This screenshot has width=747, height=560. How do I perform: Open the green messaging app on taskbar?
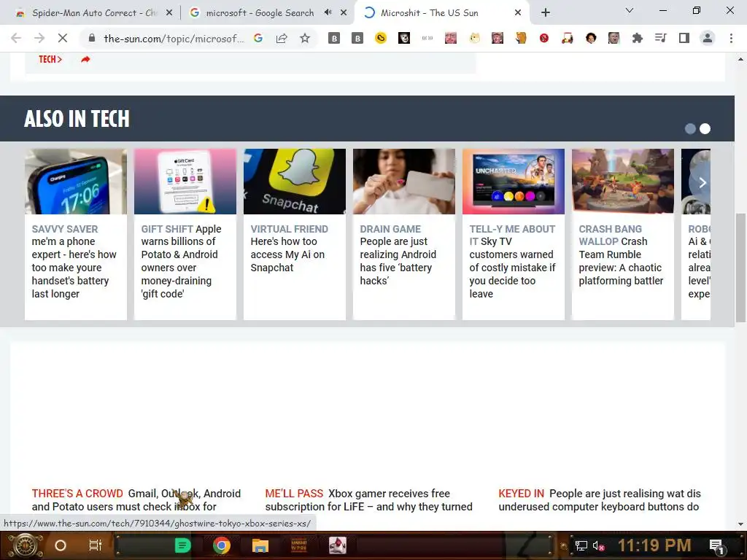[x=182, y=545]
